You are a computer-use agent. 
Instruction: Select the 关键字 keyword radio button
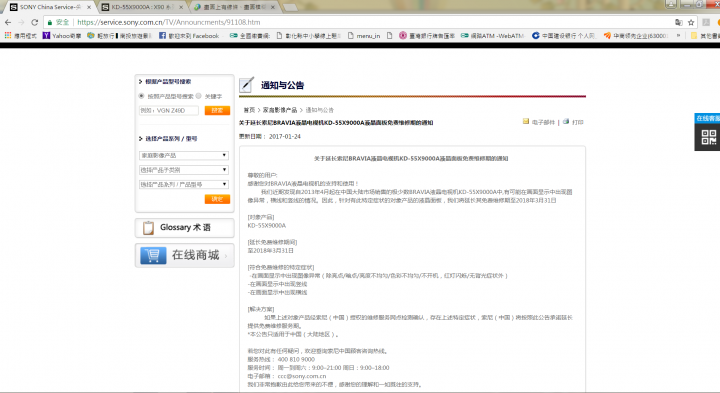coord(198,96)
